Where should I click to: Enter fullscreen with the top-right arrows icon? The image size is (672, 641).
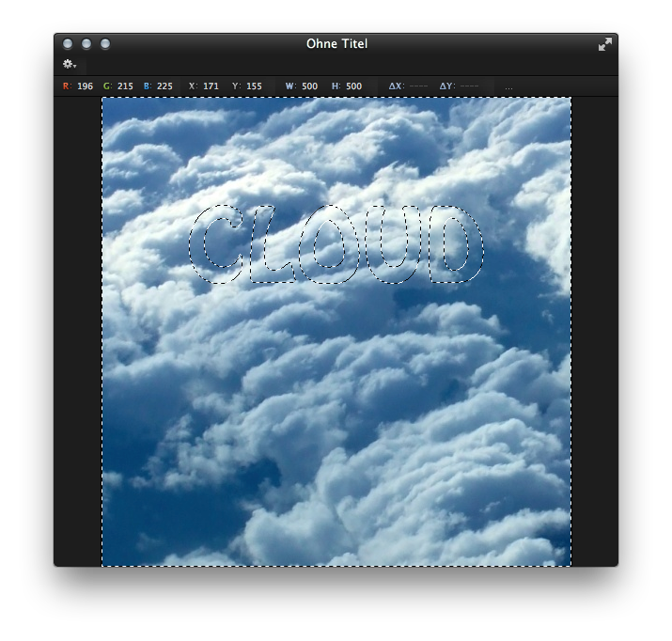click(x=604, y=44)
